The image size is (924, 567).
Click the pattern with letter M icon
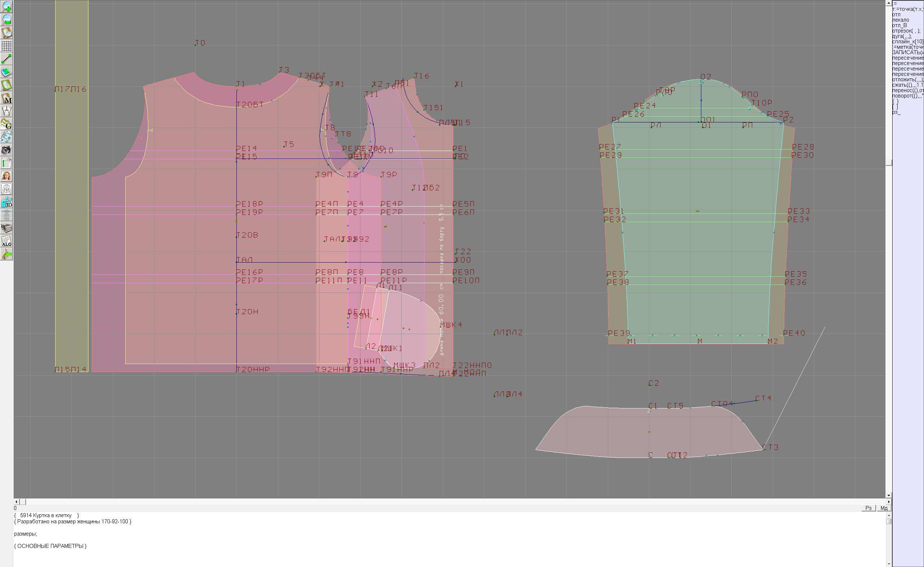(6, 98)
